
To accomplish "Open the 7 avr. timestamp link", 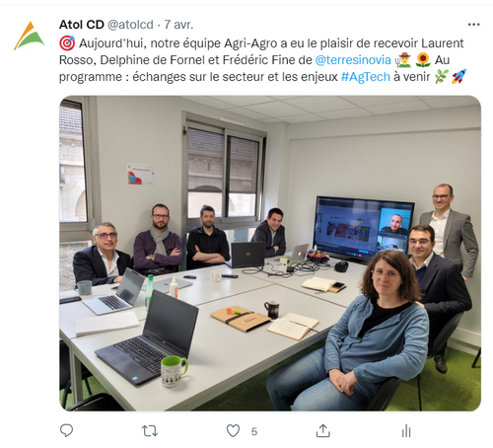I will (178, 25).
